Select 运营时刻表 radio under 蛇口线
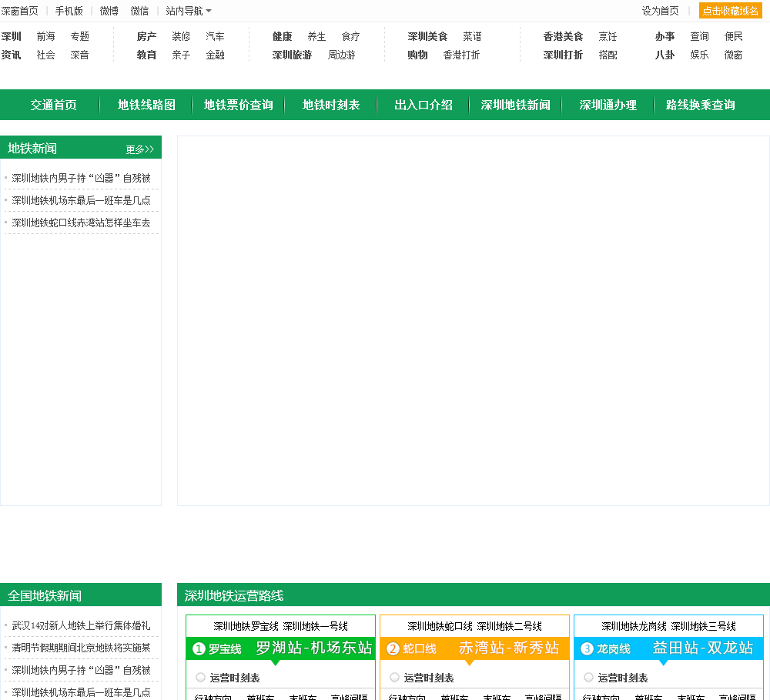Screen dimensions: 770x700 tap(394, 678)
